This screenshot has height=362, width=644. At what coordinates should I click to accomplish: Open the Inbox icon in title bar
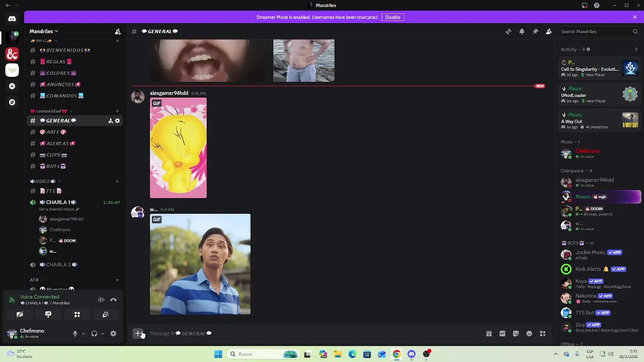(585, 6)
